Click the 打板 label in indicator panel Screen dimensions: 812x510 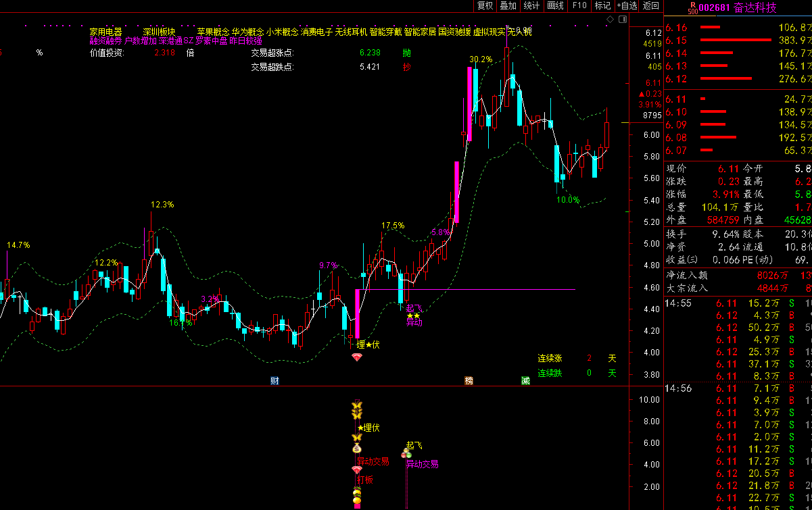point(365,480)
